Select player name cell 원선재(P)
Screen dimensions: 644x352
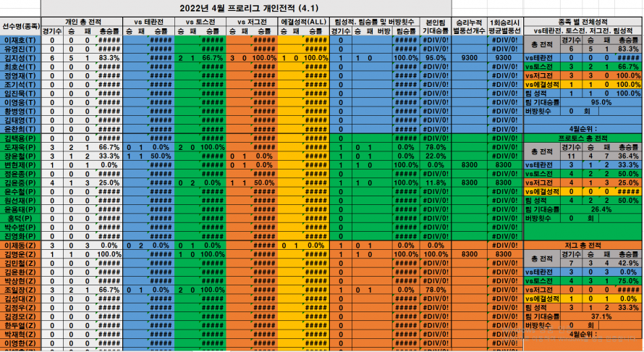tap(20, 201)
